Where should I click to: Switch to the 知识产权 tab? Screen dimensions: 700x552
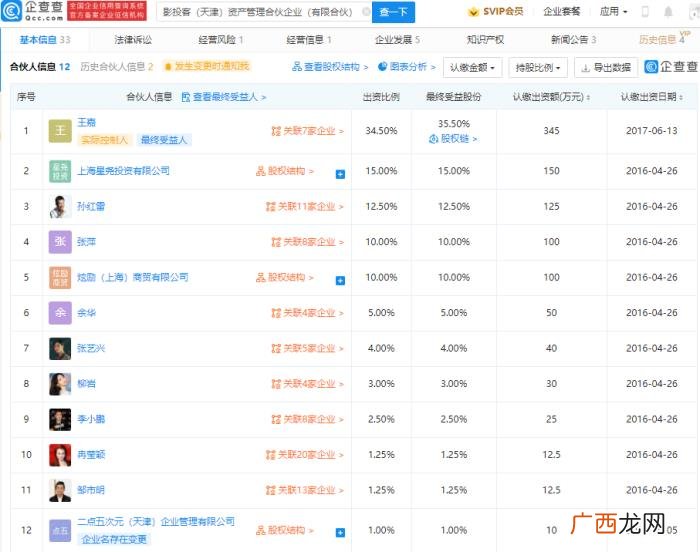click(485, 40)
